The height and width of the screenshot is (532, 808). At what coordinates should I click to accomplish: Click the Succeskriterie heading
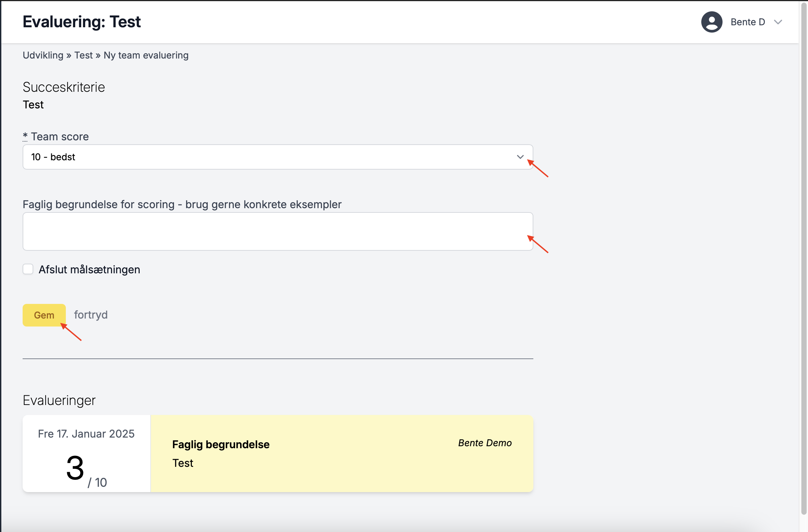(x=64, y=87)
